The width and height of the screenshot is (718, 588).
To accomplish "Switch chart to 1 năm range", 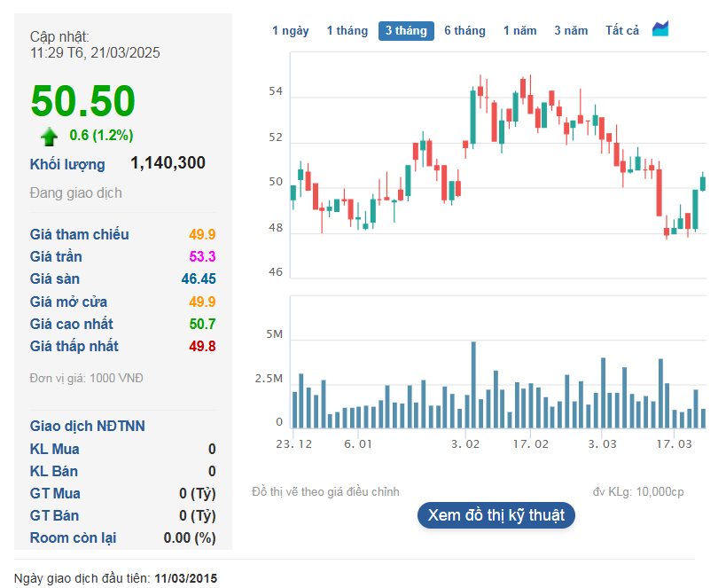I will (x=519, y=31).
